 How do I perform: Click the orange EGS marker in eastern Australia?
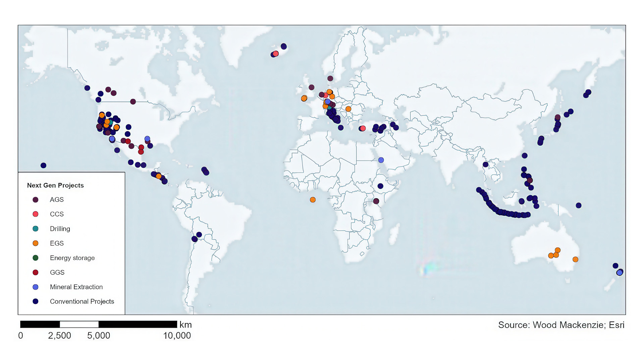[x=575, y=259]
